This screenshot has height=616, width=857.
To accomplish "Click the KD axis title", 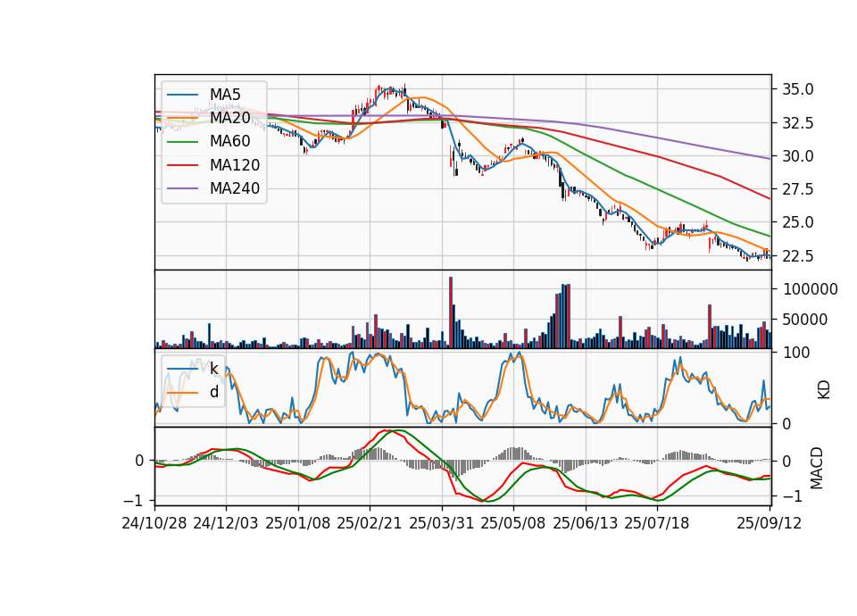I will (823, 389).
